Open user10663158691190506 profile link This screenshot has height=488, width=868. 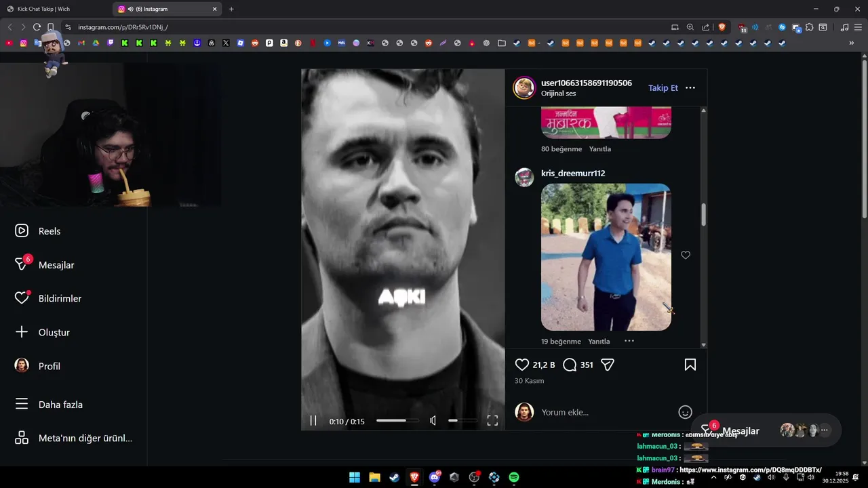(587, 83)
